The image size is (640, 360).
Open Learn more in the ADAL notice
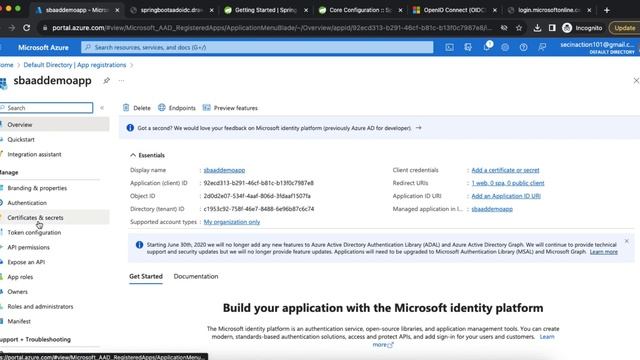[x=603, y=252]
